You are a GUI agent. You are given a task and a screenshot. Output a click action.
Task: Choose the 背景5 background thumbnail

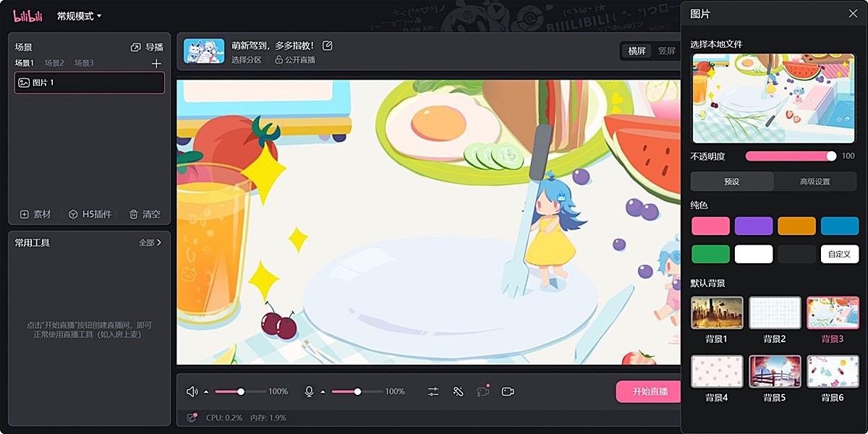[x=775, y=372]
